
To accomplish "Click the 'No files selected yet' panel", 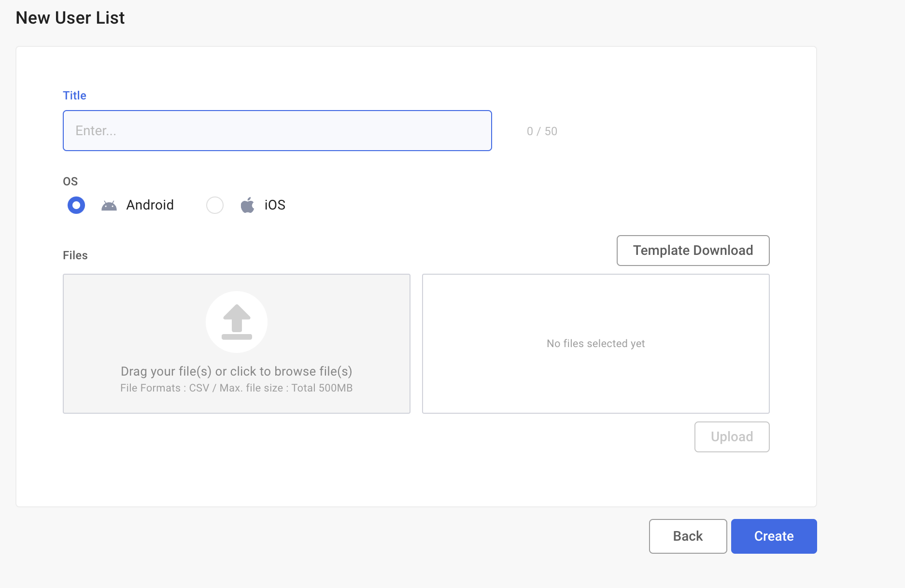I will [x=595, y=344].
